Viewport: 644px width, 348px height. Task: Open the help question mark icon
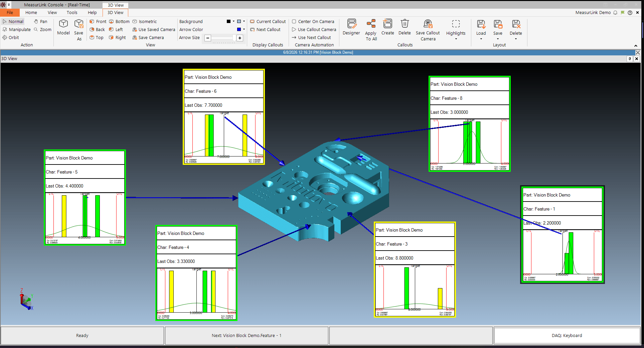(x=630, y=12)
